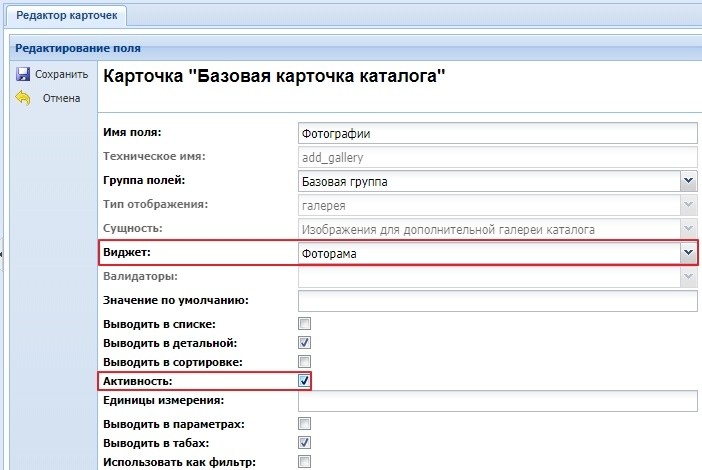The image size is (702, 470).
Task: Click the Имя поля input field
Action: 497,133
